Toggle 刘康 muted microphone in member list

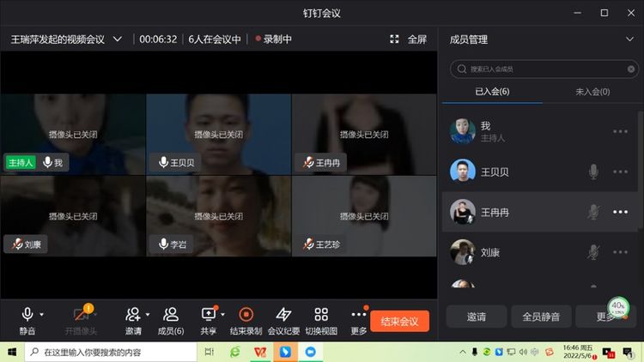click(x=593, y=252)
